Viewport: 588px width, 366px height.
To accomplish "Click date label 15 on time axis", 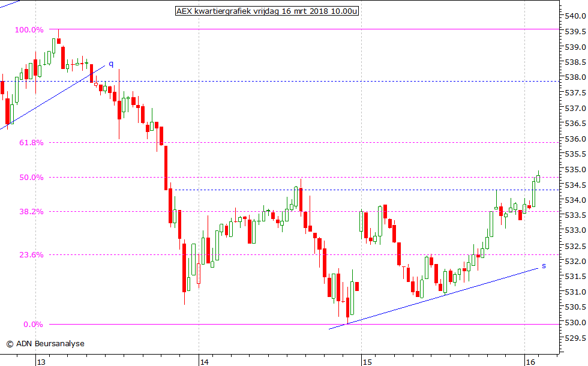I will [367, 362].
